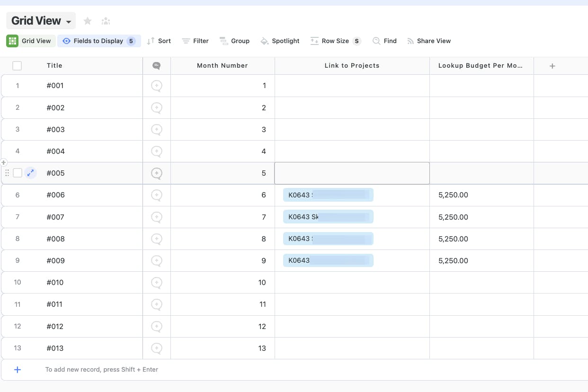Image resolution: width=588 pixels, height=392 pixels.
Task: Add a comment on record #009
Action: click(x=157, y=261)
